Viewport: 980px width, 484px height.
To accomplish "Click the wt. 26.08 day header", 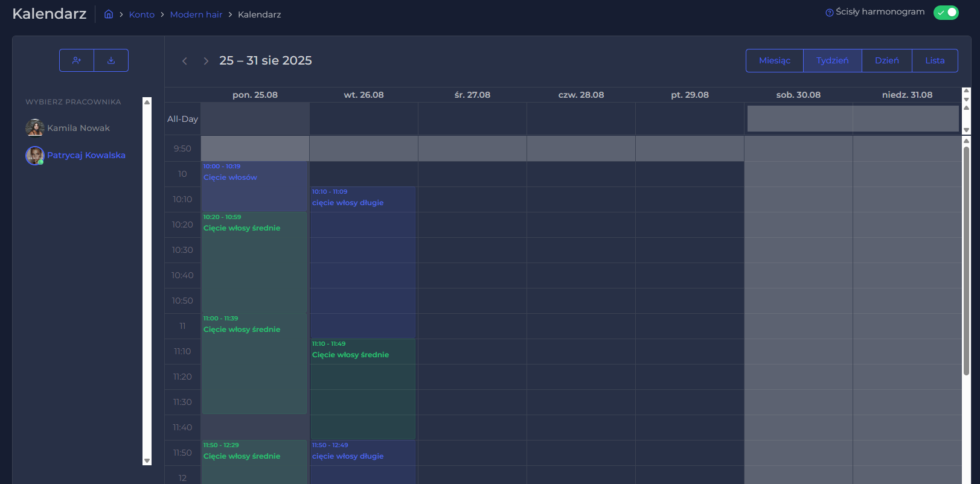I will [x=363, y=95].
